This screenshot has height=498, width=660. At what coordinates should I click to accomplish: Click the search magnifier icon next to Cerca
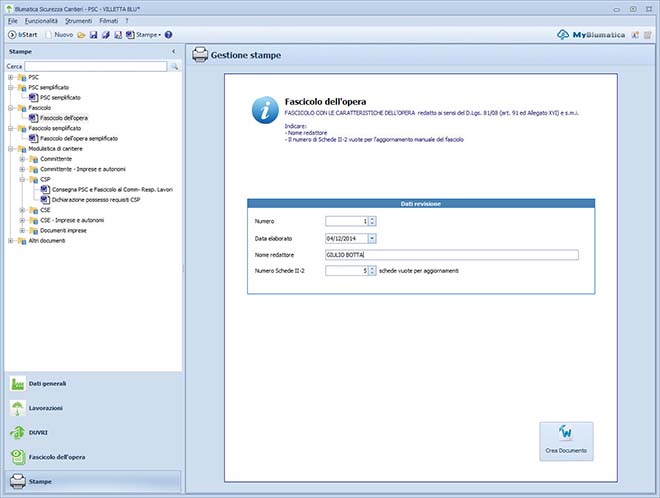pos(174,66)
